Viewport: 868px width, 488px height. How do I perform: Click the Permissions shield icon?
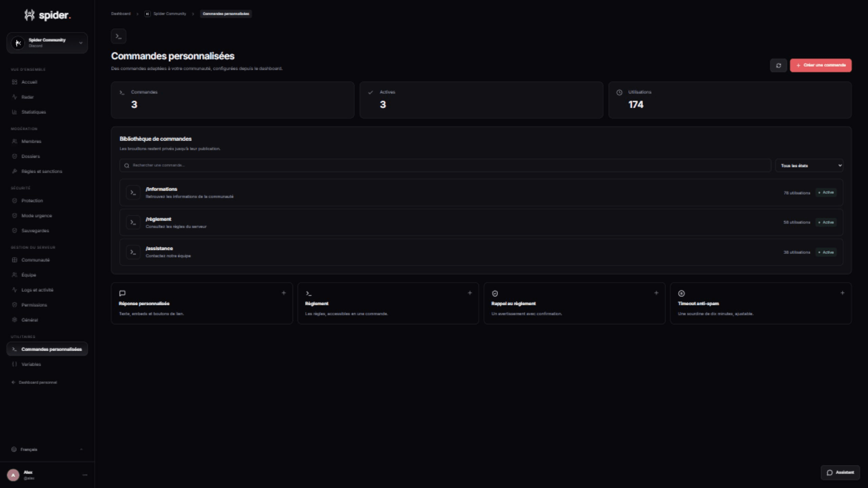pyautogui.click(x=15, y=305)
